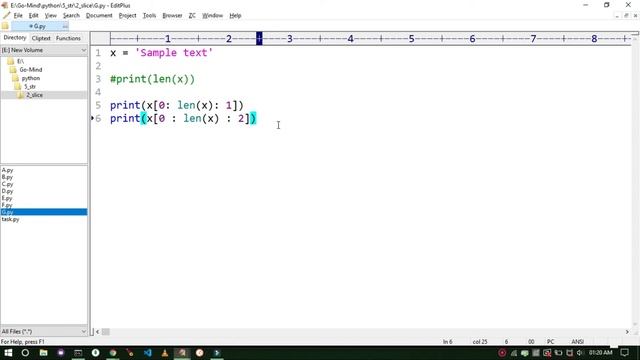Click the horizontal scrollbar thumb
This screenshot has height=360, width=640.
(106, 332)
